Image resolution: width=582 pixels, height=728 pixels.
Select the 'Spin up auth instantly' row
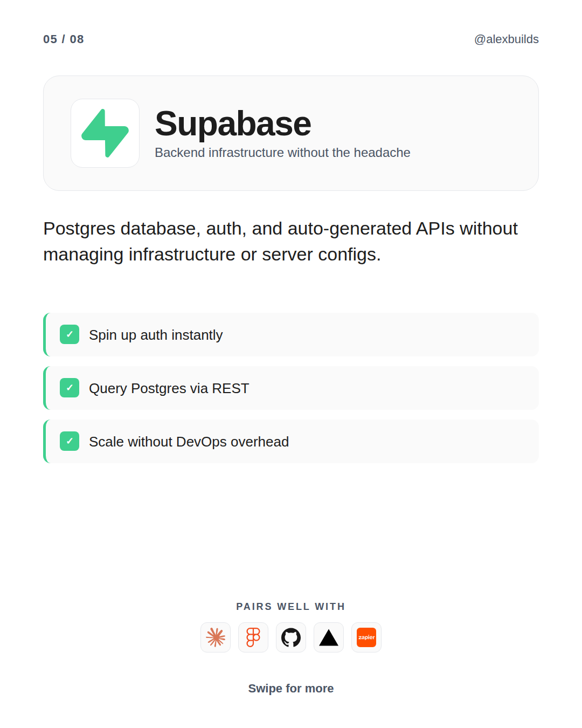[291, 334]
